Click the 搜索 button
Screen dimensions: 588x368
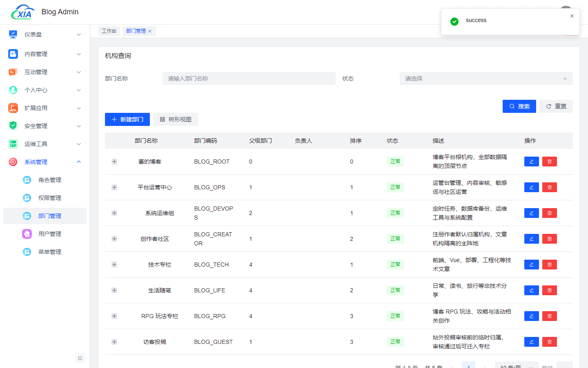pyautogui.click(x=519, y=106)
